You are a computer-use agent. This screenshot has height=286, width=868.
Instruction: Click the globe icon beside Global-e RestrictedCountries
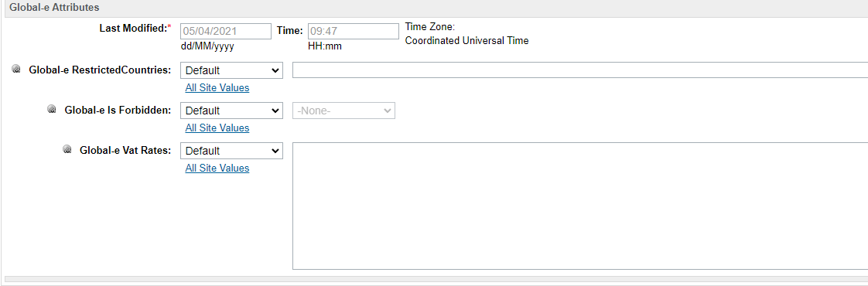pyautogui.click(x=16, y=70)
